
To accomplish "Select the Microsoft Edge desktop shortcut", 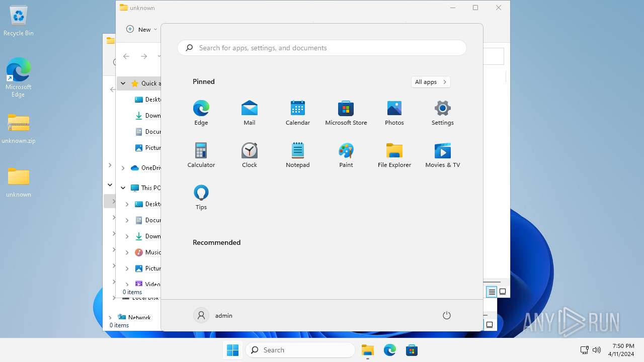I will [19, 77].
